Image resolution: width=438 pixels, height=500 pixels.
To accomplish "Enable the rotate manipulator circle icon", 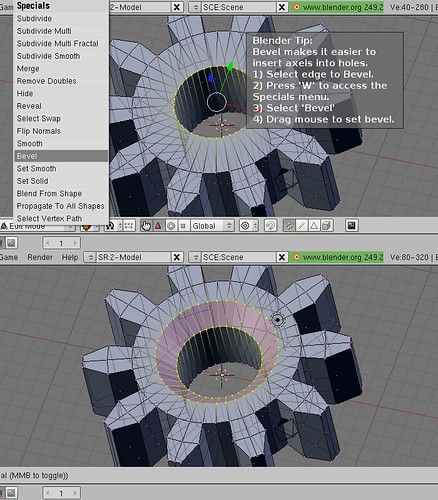I will tap(171, 226).
